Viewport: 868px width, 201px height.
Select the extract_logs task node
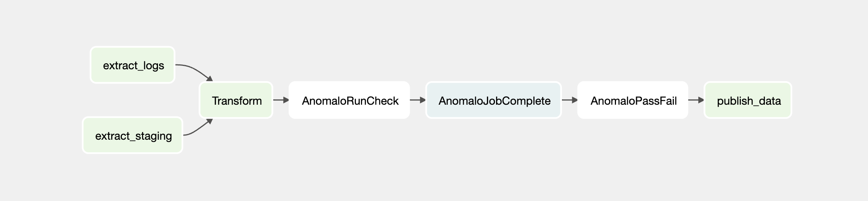point(132,65)
